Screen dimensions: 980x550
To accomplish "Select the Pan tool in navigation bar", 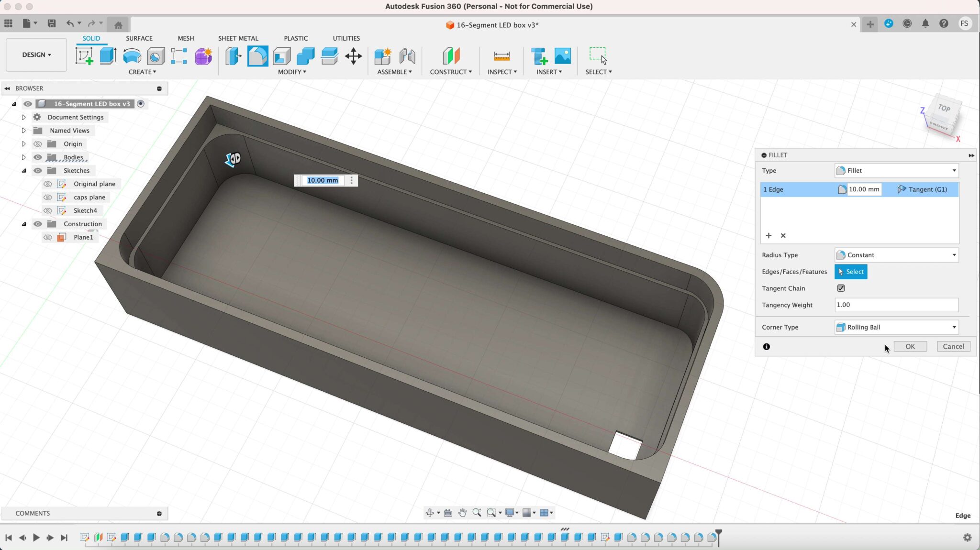I will point(462,512).
